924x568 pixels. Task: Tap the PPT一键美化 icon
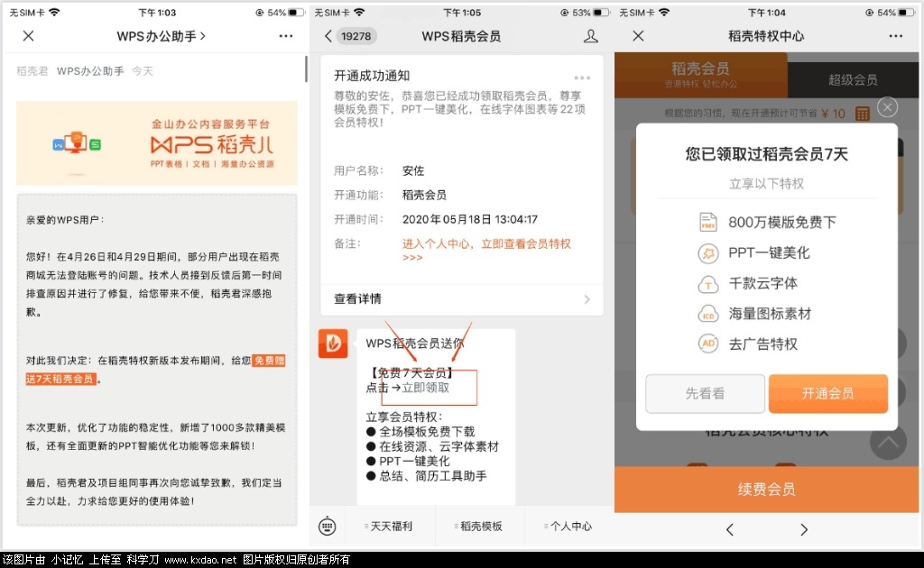tap(708, 253)
